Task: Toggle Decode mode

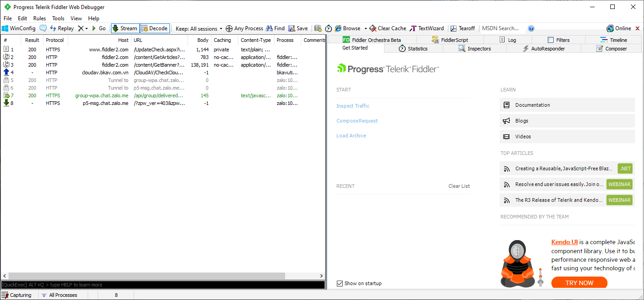Action: [154, 28]
